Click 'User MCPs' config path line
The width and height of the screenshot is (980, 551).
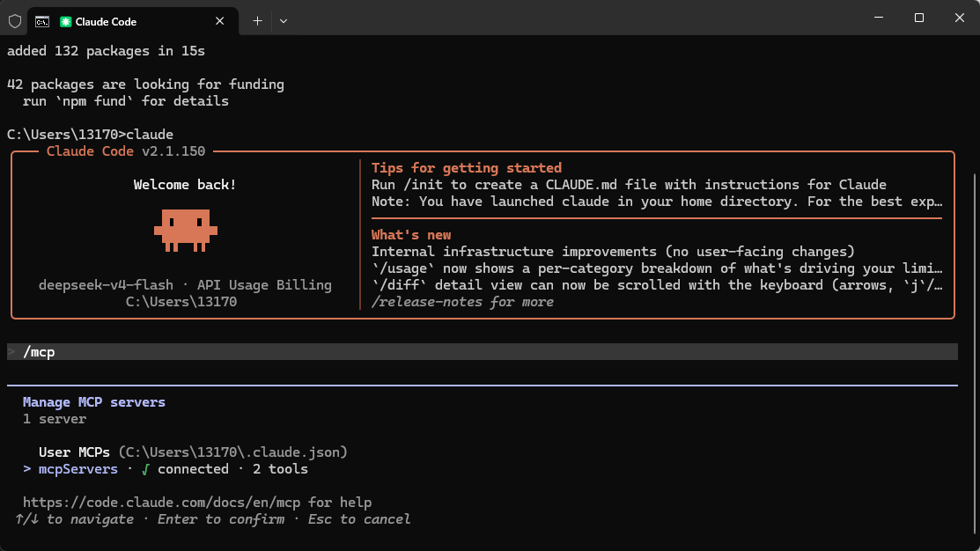(193, 452)
